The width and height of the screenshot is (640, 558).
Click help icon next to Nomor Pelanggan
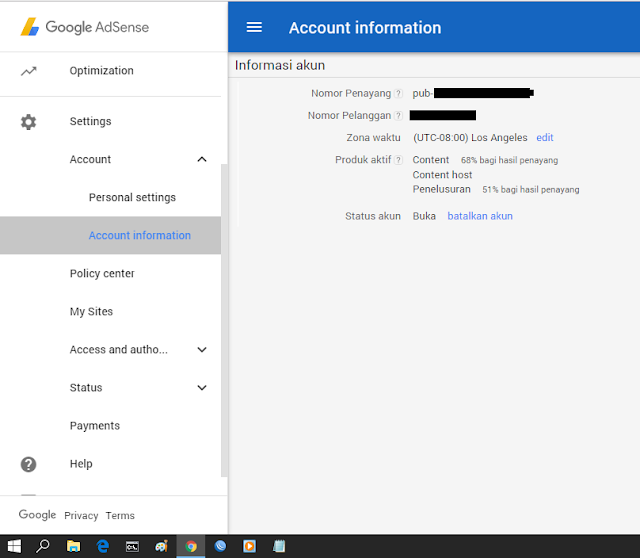point(398,116)
